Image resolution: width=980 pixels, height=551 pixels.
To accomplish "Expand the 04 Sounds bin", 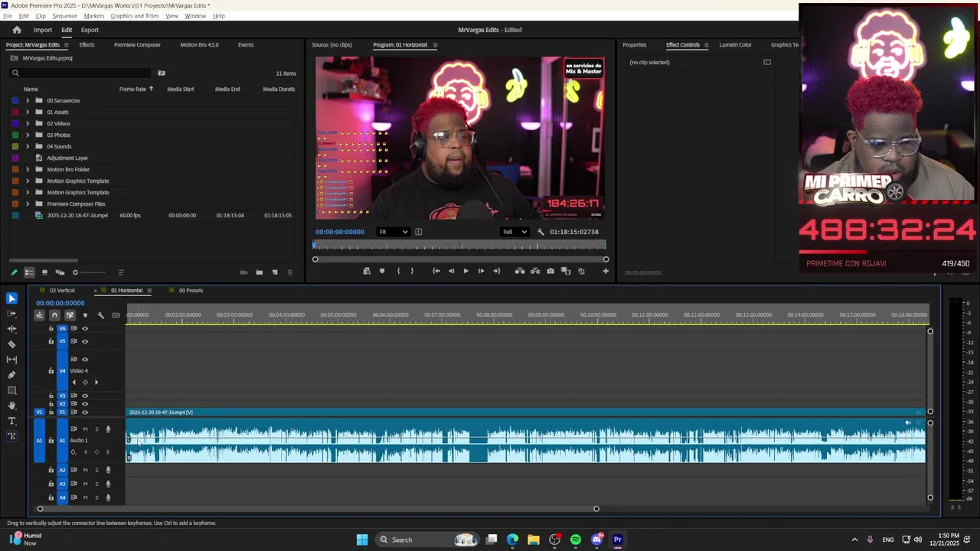I will (x=28, y=146).
